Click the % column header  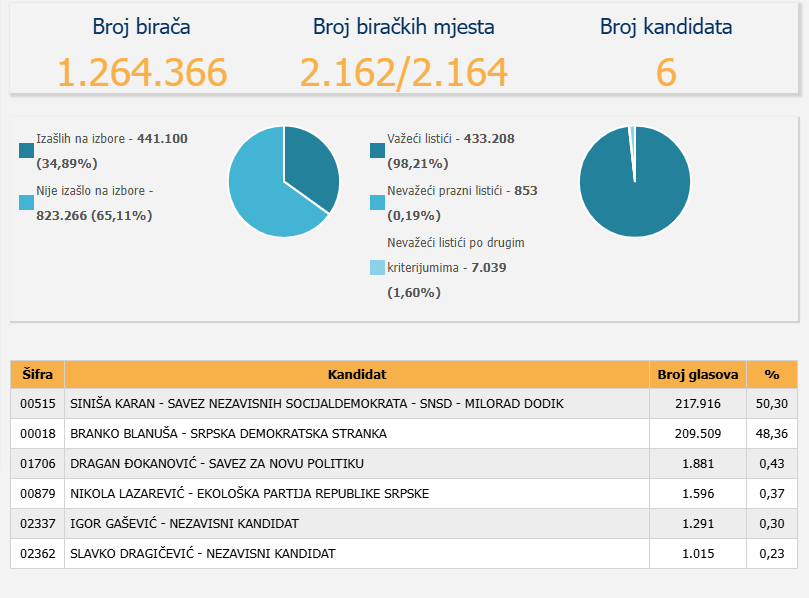772,375
